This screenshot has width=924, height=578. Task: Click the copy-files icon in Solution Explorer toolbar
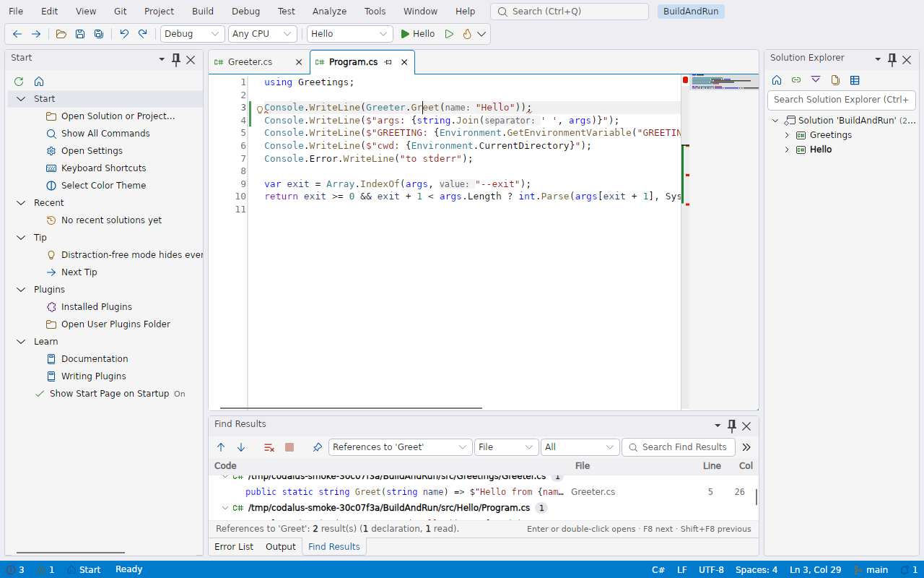pos(835,80)
